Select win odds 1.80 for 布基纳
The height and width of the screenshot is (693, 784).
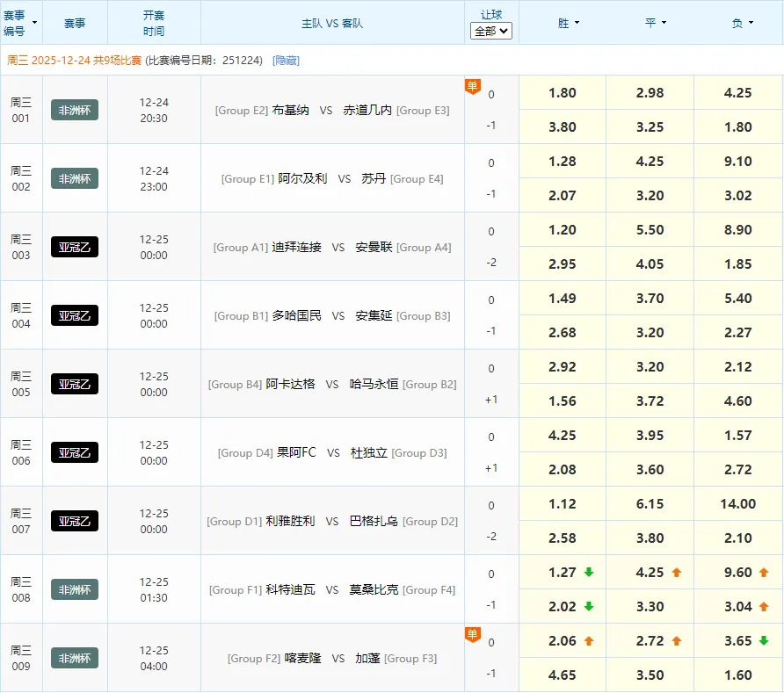(563, 93)
